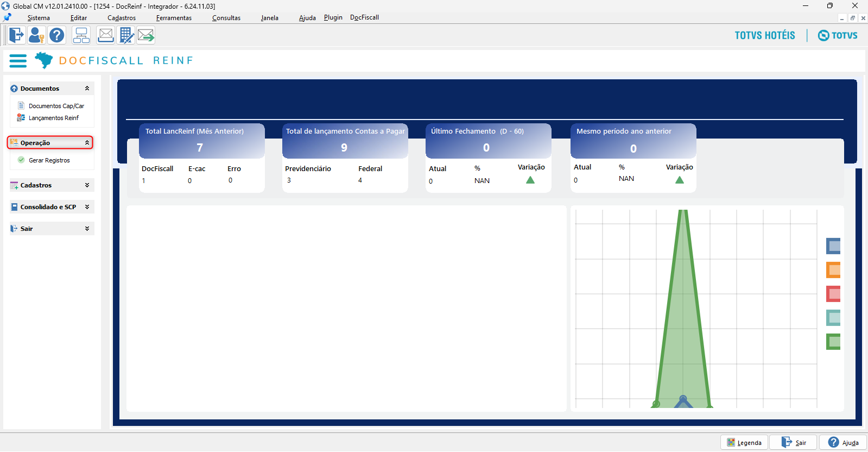Screen dimensions: 868x452
Task: Click the Ajuda button at the bottom
Action: click(843, 443)
